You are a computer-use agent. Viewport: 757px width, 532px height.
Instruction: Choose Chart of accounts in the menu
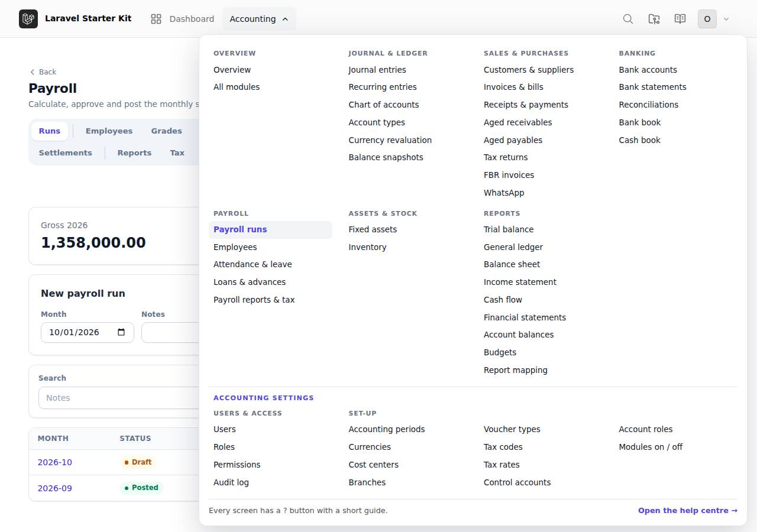click(x=384, y=105)
